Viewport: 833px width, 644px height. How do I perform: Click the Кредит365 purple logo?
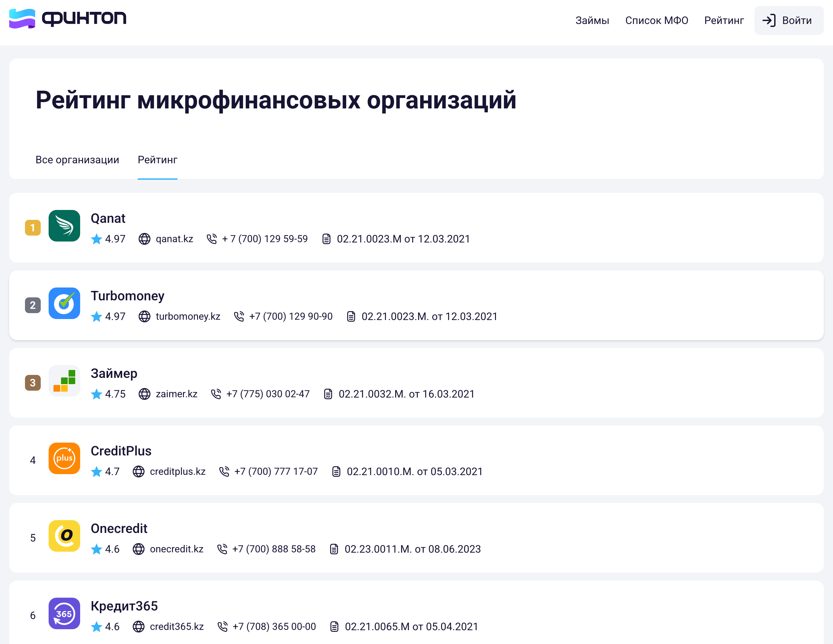[x=64, y=613]
